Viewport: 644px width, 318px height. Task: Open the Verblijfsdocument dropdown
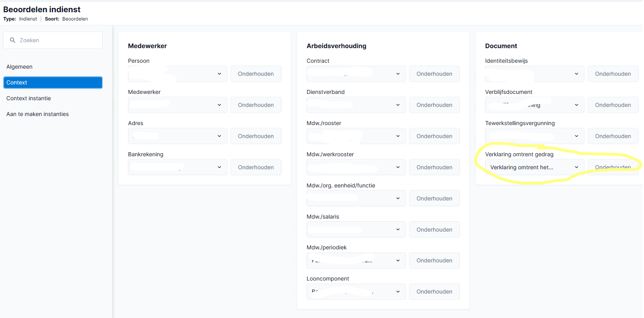click(x=535, y=105)
